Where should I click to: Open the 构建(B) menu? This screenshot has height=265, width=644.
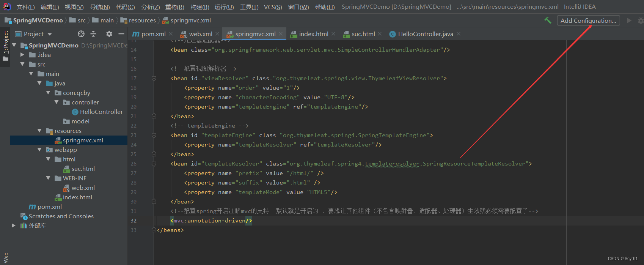tap(199, 7)
